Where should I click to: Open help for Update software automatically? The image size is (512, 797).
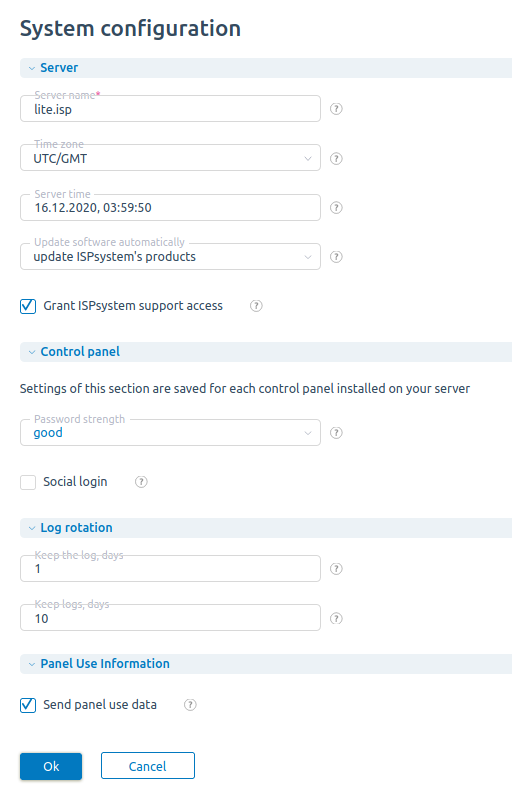tap(336, 257)
